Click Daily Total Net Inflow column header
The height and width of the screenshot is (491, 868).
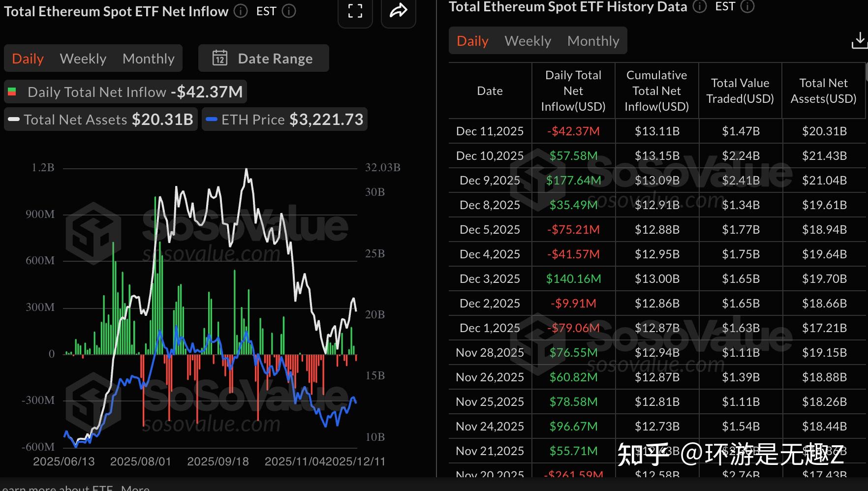[x=573, y=91]
